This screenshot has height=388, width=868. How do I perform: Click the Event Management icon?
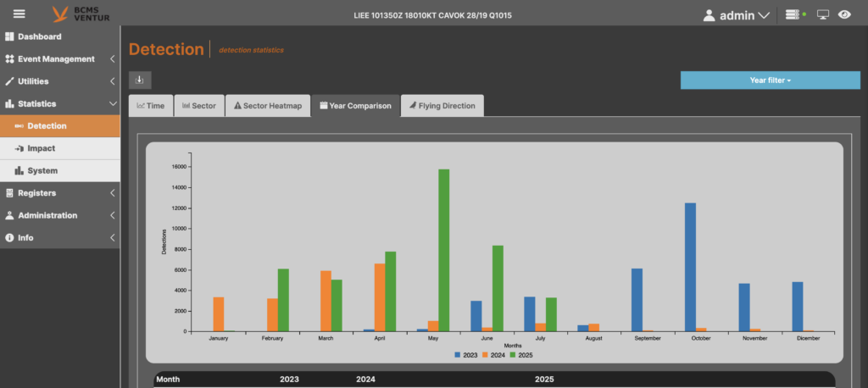8,58
